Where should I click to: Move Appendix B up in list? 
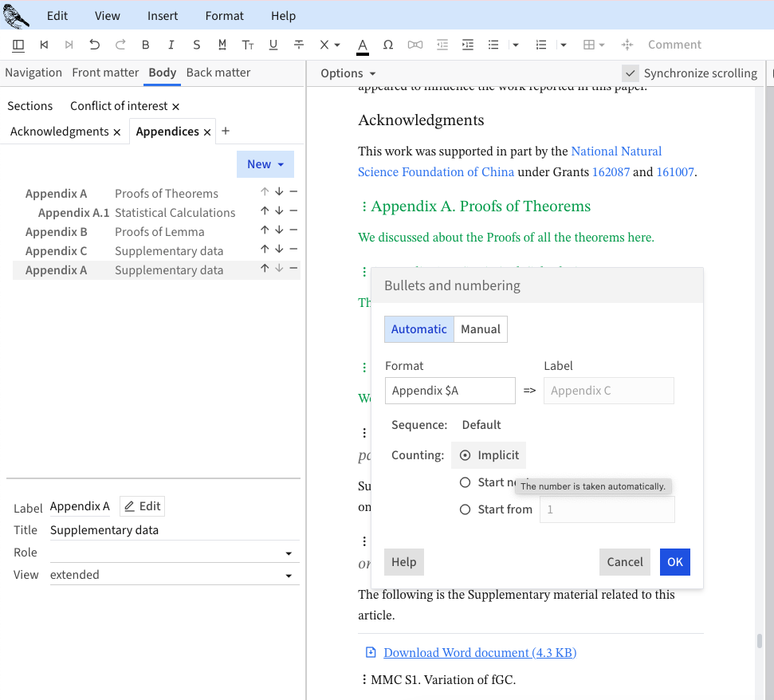point(265,232)
